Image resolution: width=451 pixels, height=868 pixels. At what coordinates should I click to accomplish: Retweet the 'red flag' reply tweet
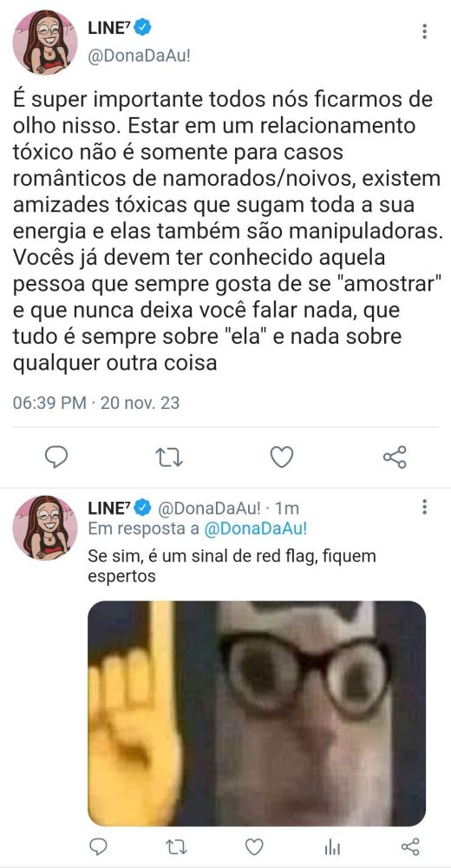175,847
